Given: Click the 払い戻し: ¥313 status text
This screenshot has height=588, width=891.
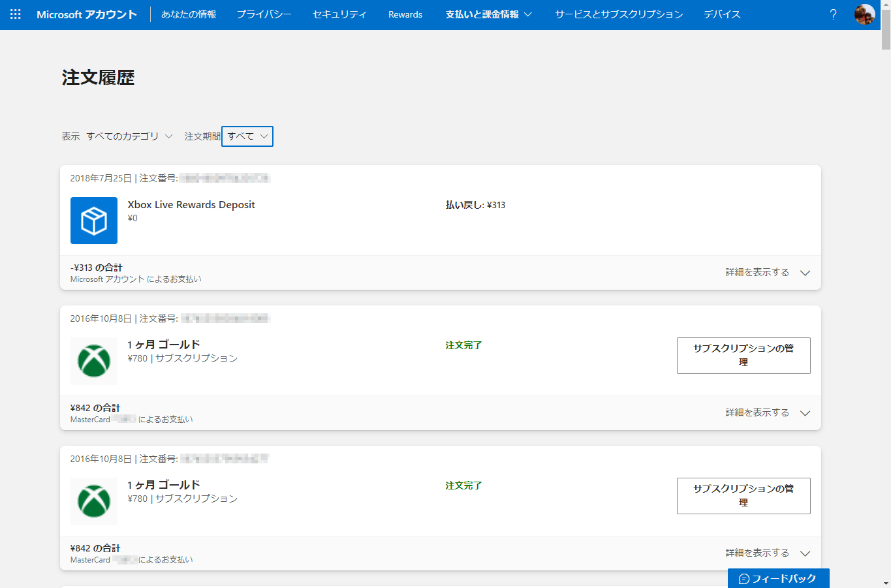Looking at the screenshot, I should [475, 205].
